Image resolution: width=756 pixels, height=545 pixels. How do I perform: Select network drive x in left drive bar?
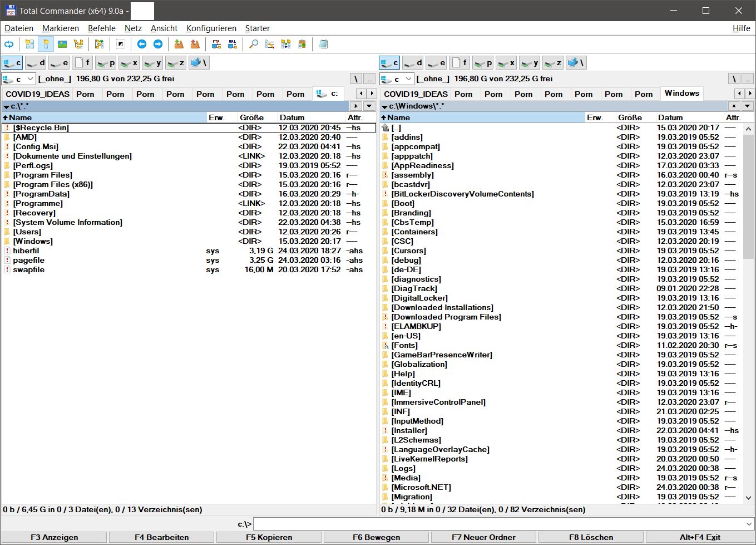pos(129,63)
